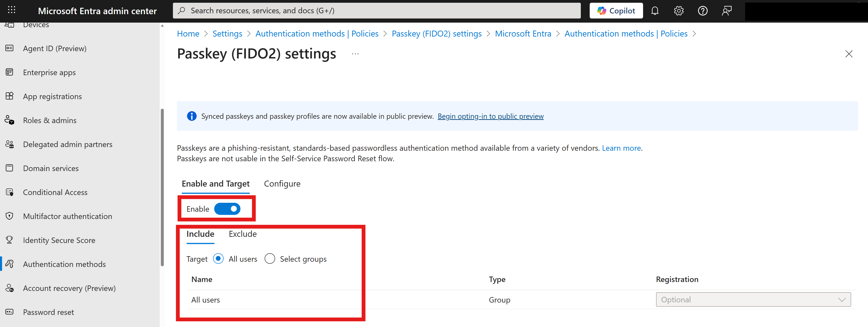Screen dimensions: 868x327
Task: Open Identity Secure Score
Action: pos(59,240)
